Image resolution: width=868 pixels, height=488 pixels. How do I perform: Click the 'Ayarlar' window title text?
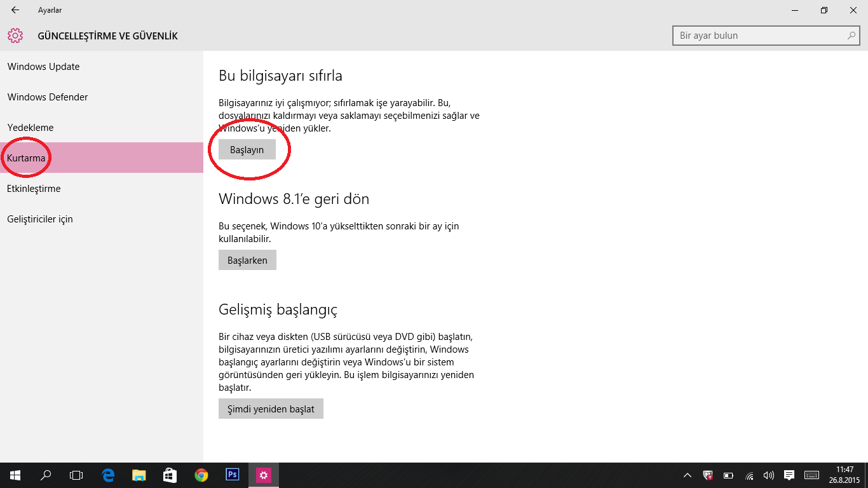[50, 10]
